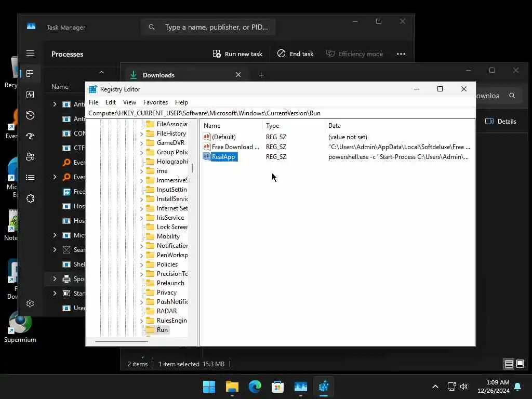Open Registry Editor Edit menu
The width and height of the screenshot is (532, 399).
(x=111, y=102)
